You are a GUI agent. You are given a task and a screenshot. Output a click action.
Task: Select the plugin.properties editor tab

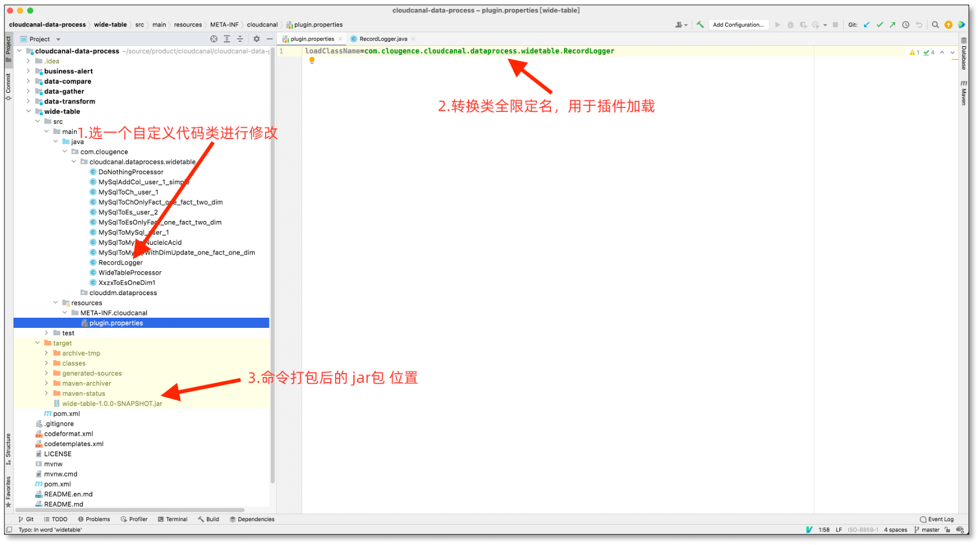tap(312, 39)
